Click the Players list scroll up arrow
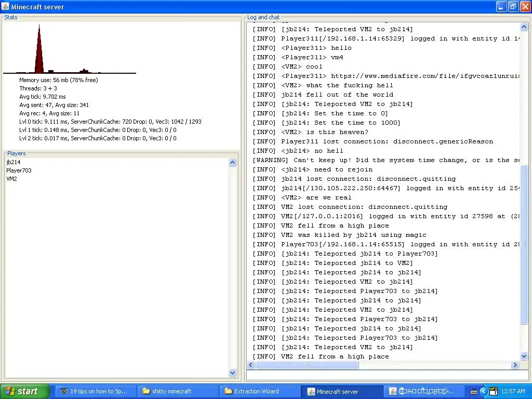 [x=232, y=163]
